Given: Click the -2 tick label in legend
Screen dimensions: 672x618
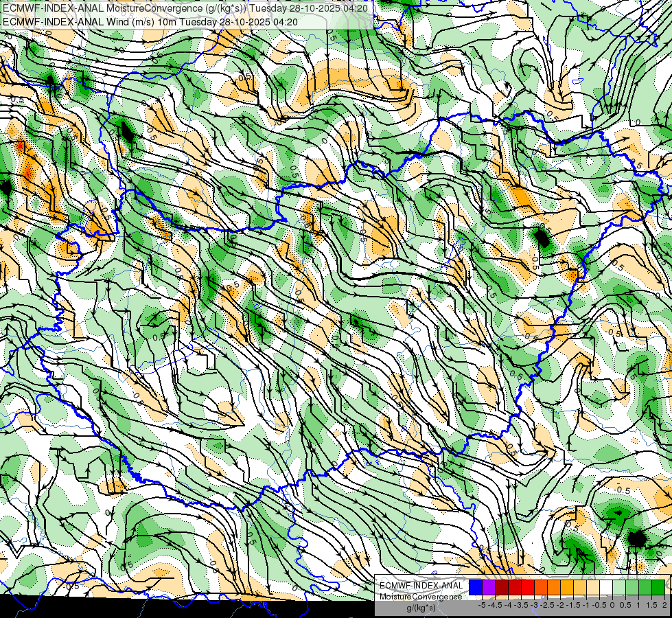Looking at the screenshot, I should 559,605.
